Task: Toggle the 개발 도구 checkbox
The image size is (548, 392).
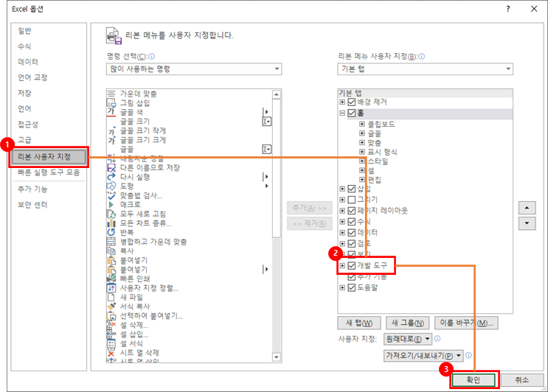Action: pyautogui.click(x=352, y=266)
